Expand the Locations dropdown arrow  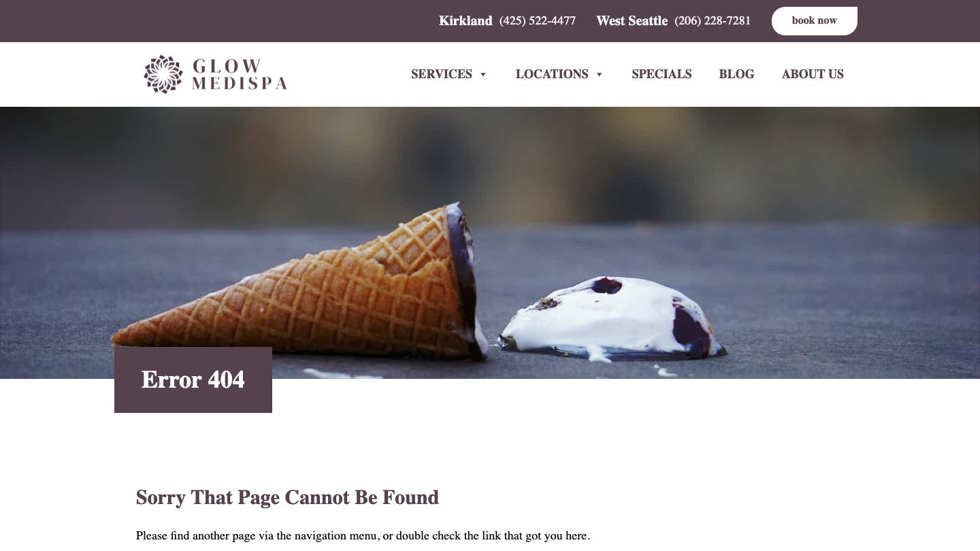click(x=600, y=75)
